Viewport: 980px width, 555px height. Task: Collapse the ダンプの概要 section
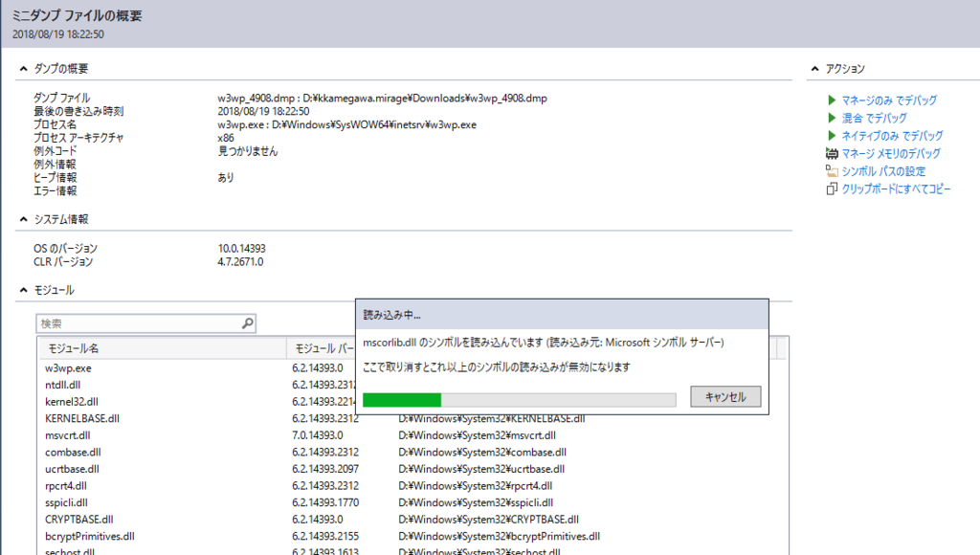tap(24, 69)
